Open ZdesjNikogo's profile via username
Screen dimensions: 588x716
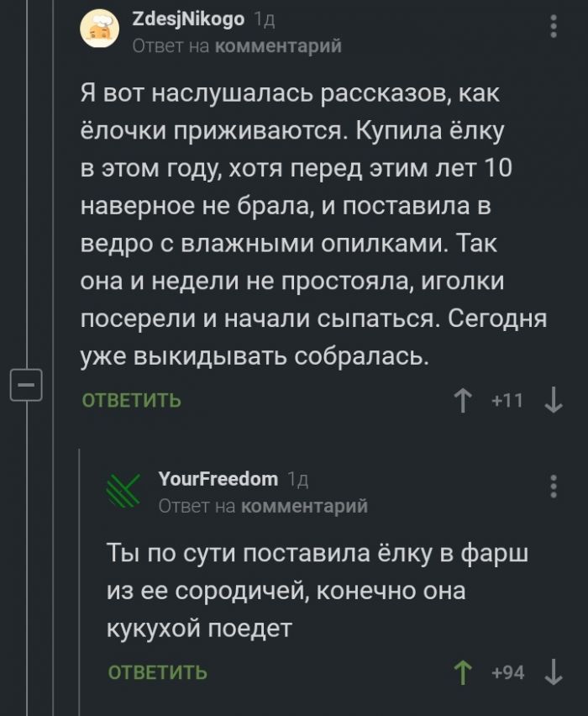pyautogui.click(x=188, y=18)
